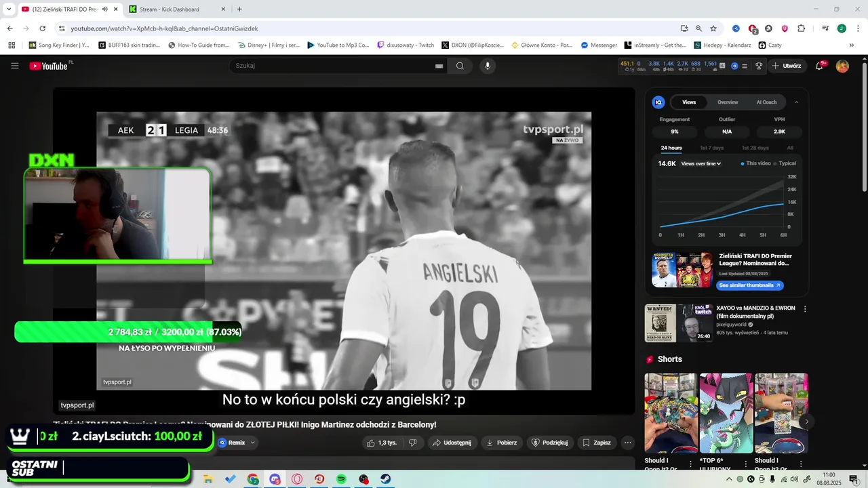
Task: Select the 24 hours range tab
Action: 671,148
